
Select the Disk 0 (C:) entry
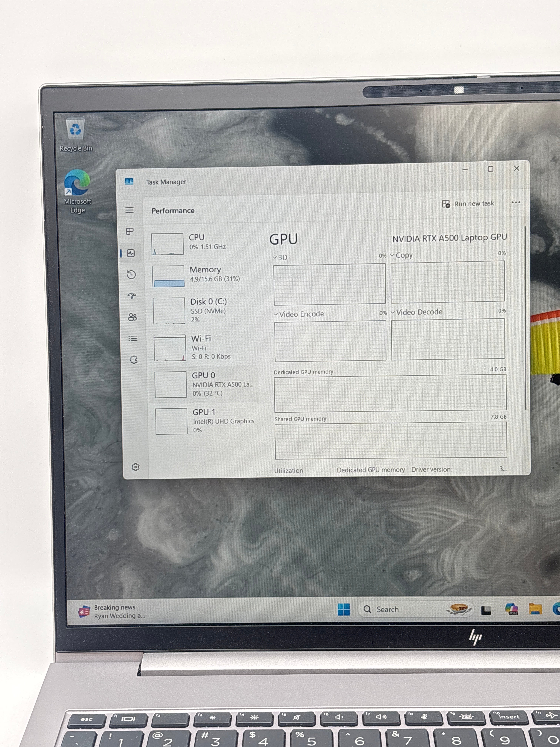pyautogui.click(x=204, y=310)
